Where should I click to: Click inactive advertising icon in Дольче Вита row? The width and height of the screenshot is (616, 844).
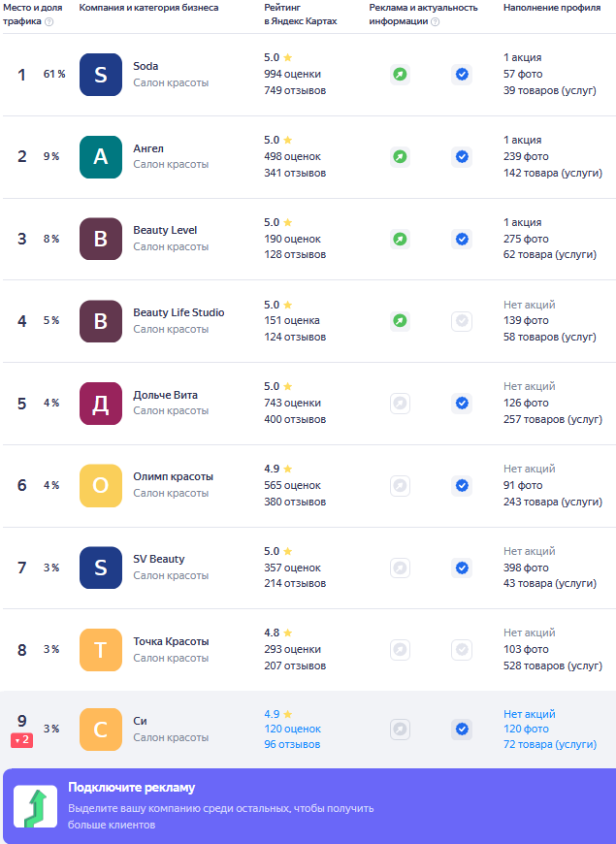[400, 404]
